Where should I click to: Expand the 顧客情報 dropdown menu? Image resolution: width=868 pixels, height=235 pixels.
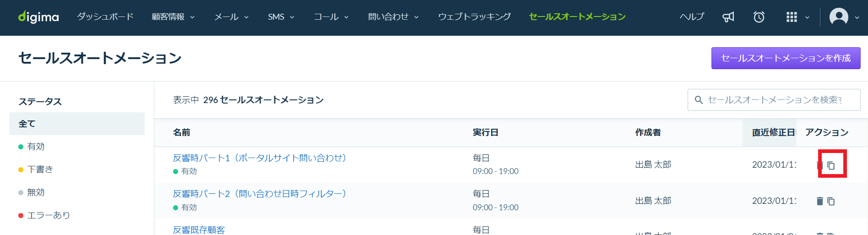[173, 17]
